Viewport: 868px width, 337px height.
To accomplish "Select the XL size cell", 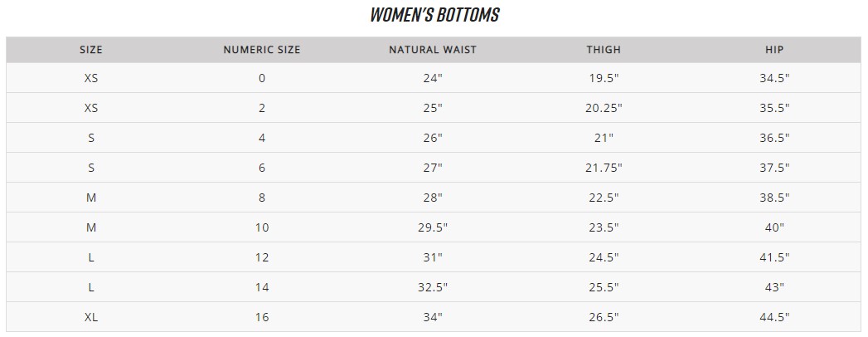I will tap(91, 317).
